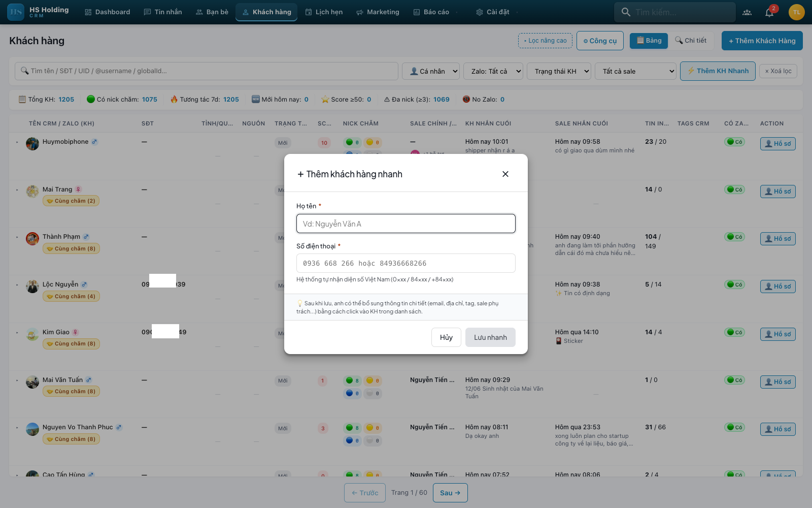Image resolution: width=812 pixels, height=508 pixels.
Task: Click Có nick chăm: 1075 stat
Action: click(122, 100)
